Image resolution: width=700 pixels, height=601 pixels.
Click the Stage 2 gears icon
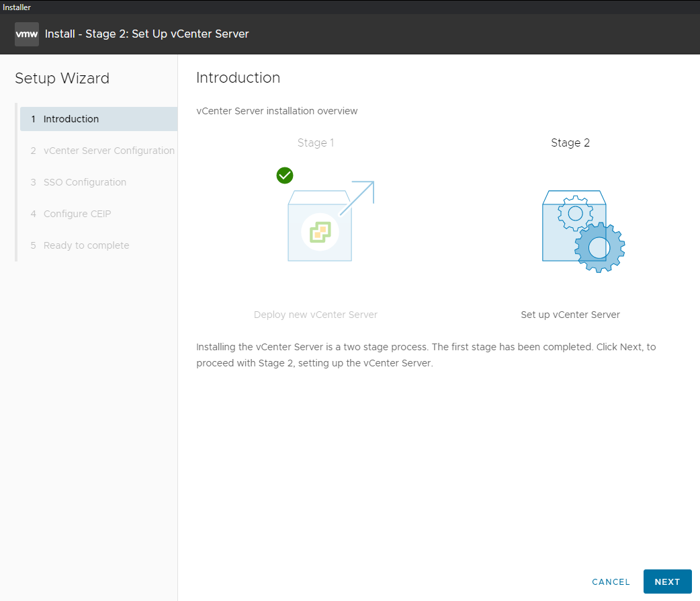(x=582, y=231)
